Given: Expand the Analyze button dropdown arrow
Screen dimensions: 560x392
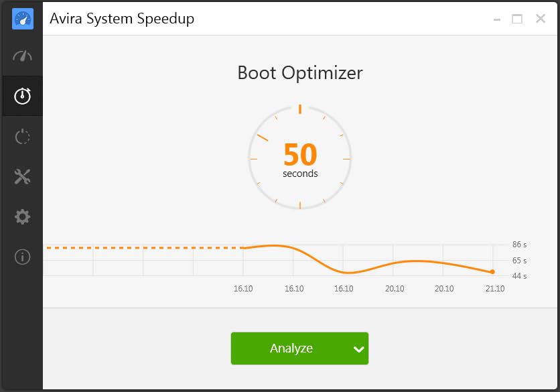Looking at the screenshot, I should (x=359, y=349).
